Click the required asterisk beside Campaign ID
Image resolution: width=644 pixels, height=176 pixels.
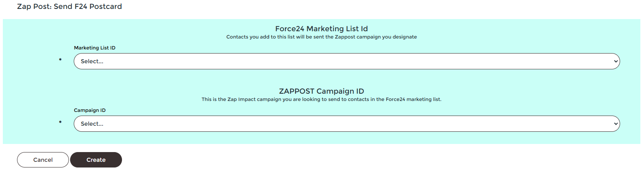coord(60,122)
